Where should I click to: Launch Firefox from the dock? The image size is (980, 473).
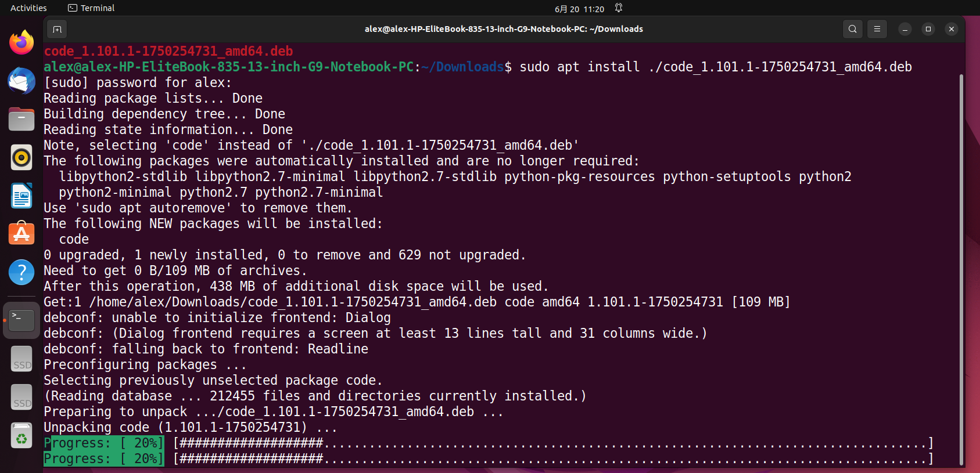[x=21, y=42]
